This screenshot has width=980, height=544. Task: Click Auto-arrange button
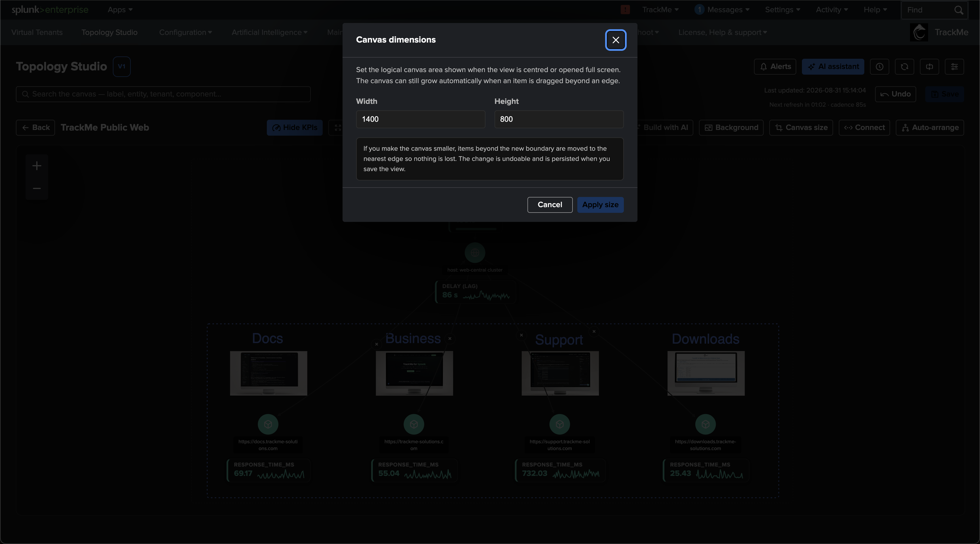[930, 127]
